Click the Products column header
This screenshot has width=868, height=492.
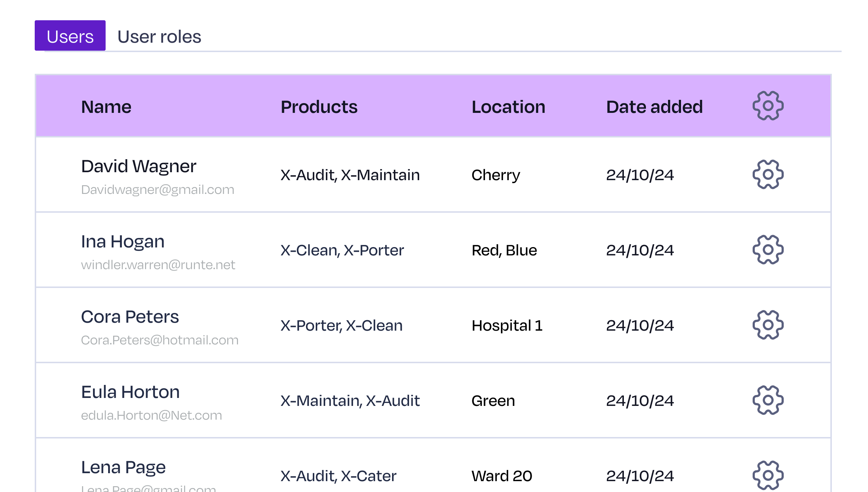pyautogui.click(x=319, y=107)
